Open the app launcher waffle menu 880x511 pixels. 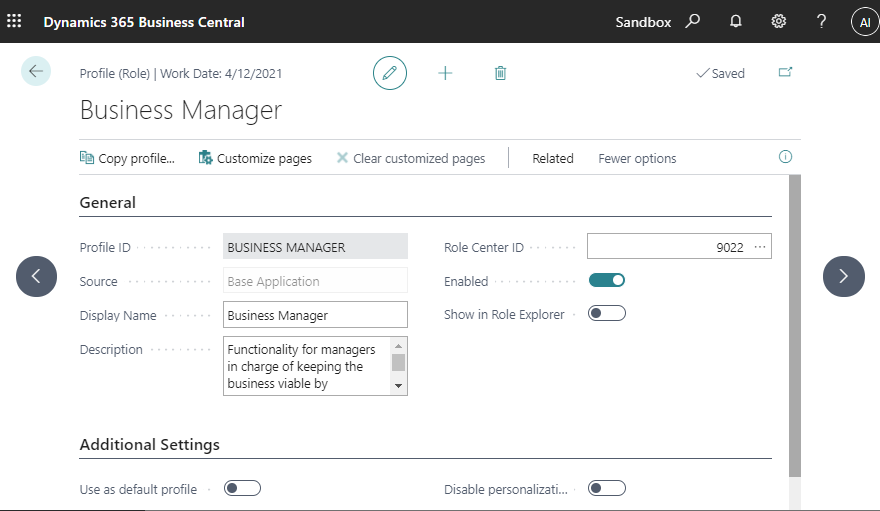click(14, 21)
